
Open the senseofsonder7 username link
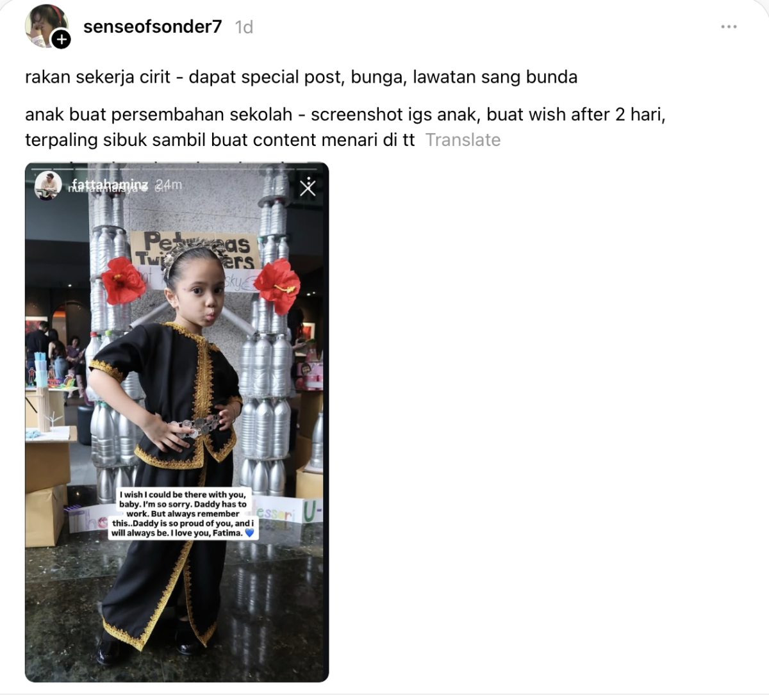click(x=153, y=26)
